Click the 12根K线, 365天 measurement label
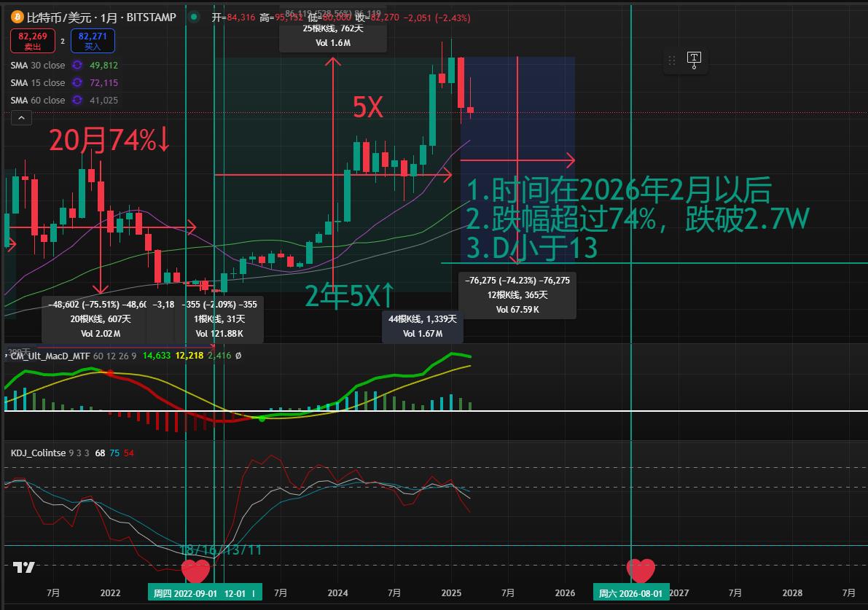 coord(517,295)
